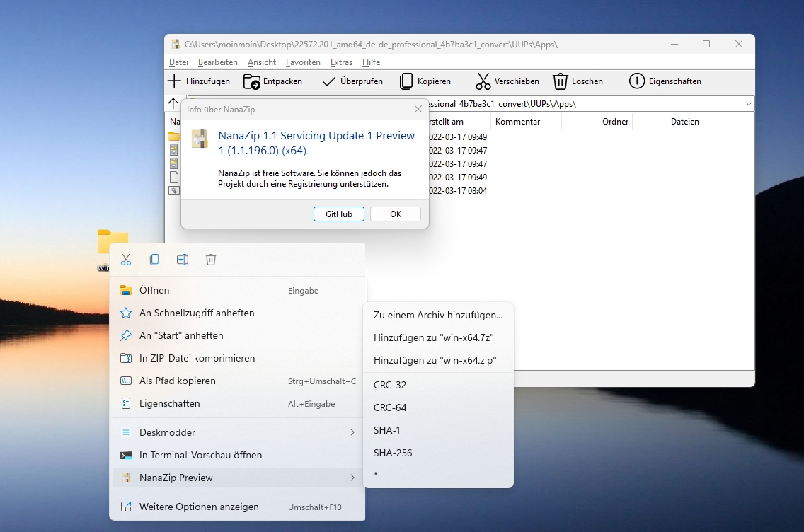Open the Favoriten menu
This screenshot has width=804, height=532.
303,62
